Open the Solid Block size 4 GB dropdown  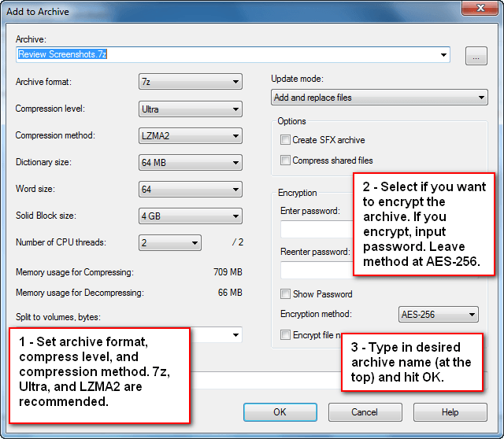coord(191,216)
